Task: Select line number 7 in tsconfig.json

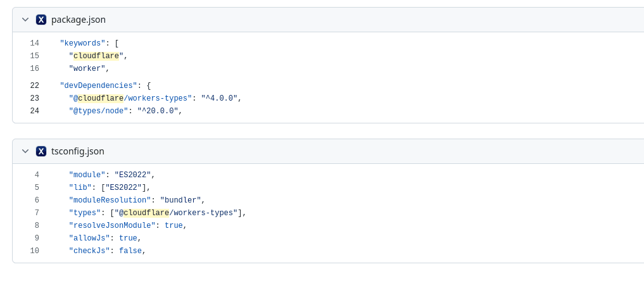Action: click(x=36, y=213)
